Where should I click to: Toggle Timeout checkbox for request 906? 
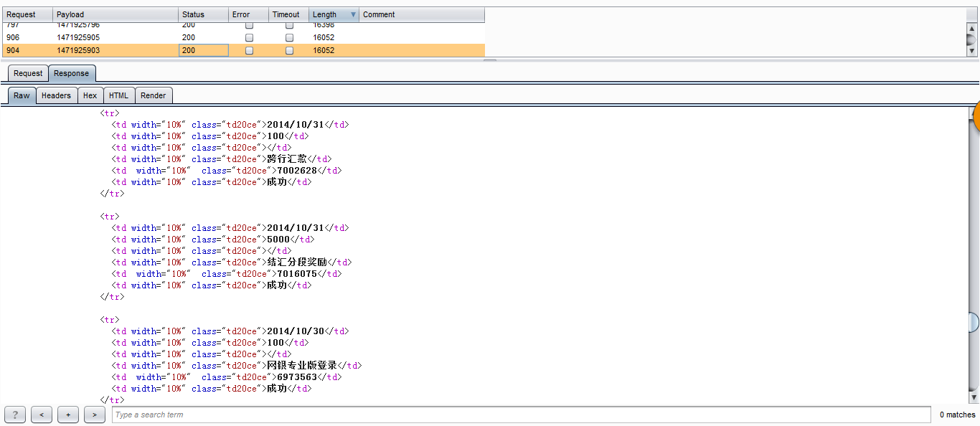pyautogui.click(x=289, y=37)
